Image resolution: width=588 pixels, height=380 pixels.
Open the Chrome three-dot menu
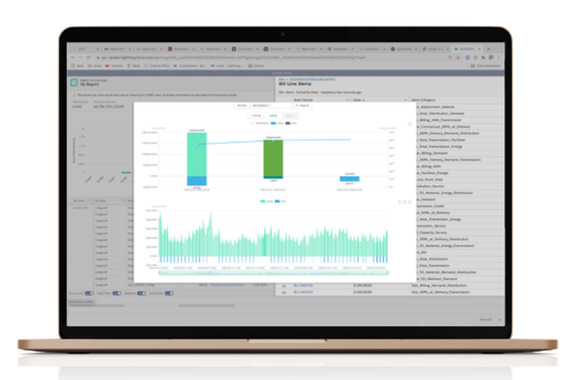(499, 58)
